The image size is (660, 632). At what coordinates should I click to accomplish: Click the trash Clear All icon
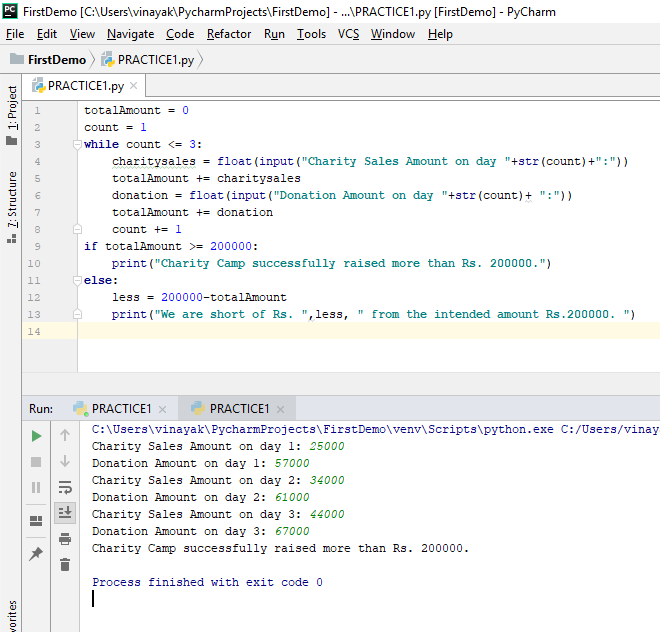(65, 565)
